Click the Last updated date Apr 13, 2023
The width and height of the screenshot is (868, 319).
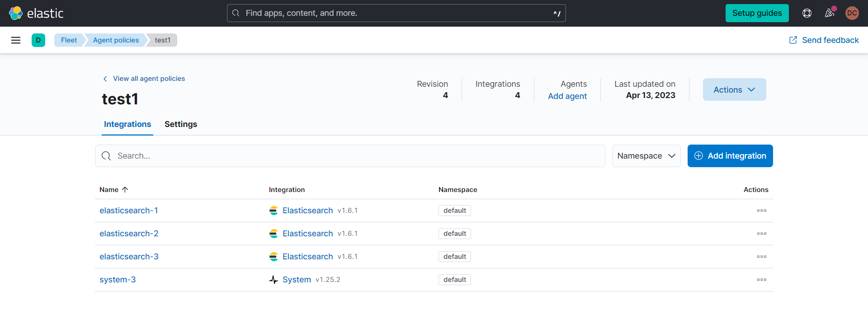[651, 95]
